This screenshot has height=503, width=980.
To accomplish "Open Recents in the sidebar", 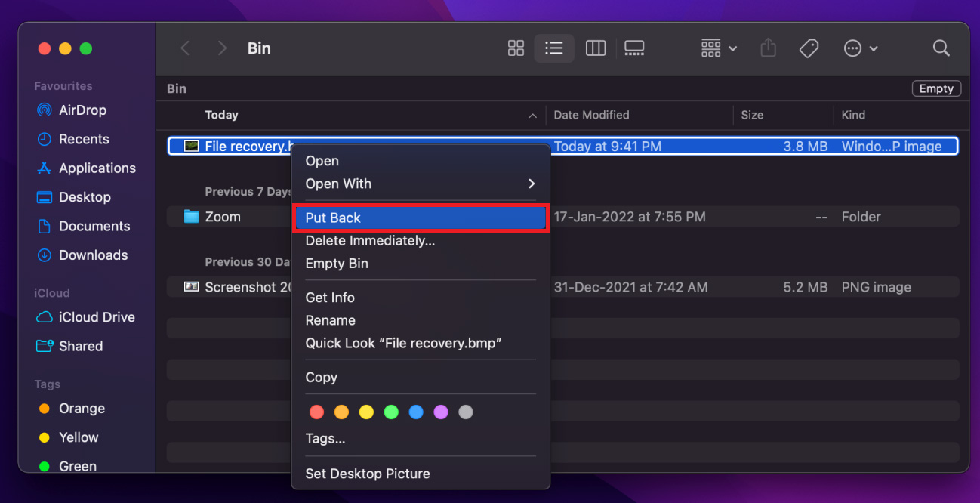I will click(82, 139).
